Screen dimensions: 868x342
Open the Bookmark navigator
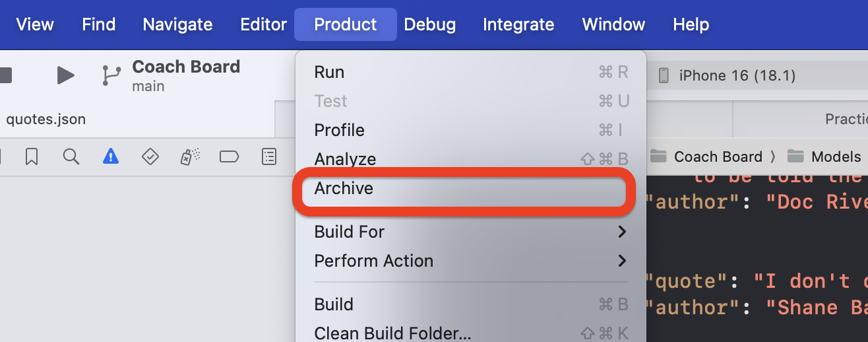click(32, 156)
